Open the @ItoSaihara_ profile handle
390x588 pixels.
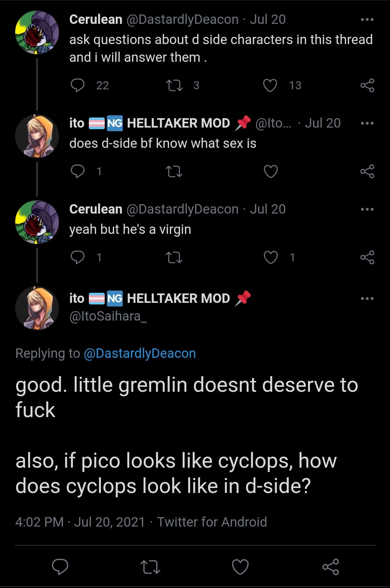pyautogui.click(x=108, y=316)
